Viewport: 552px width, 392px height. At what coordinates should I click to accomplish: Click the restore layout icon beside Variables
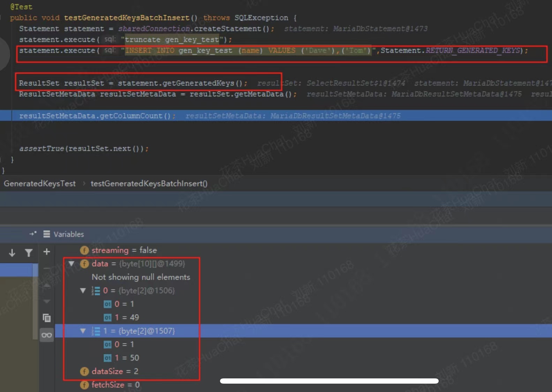coord(33,234)
